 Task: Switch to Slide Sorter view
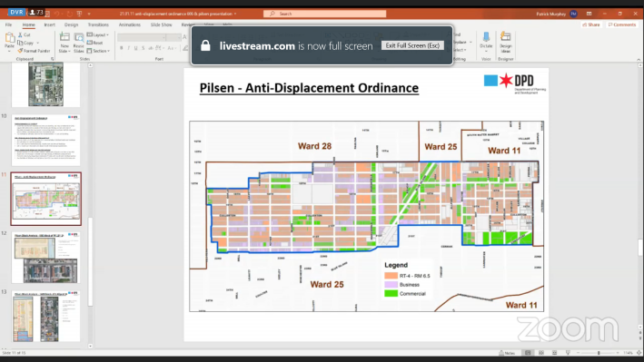coord(541,353)
